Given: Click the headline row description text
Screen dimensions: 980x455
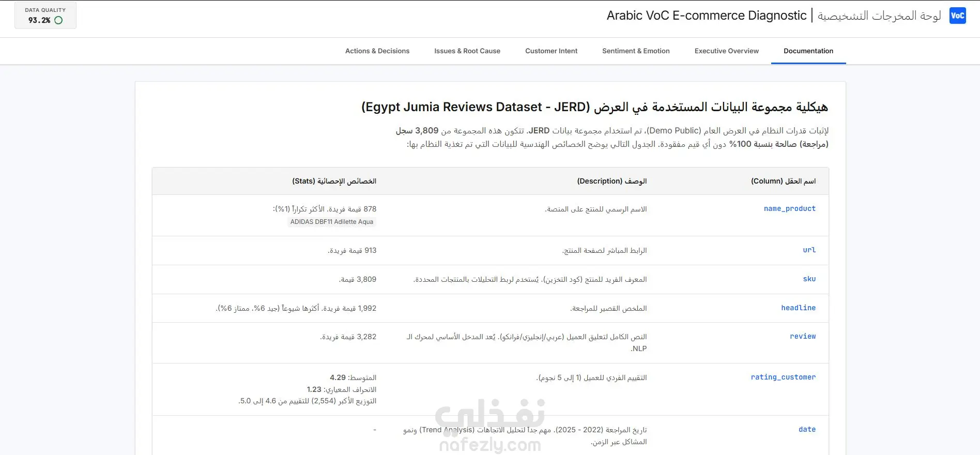Looking at the screenshot, I should coord(608,309).
